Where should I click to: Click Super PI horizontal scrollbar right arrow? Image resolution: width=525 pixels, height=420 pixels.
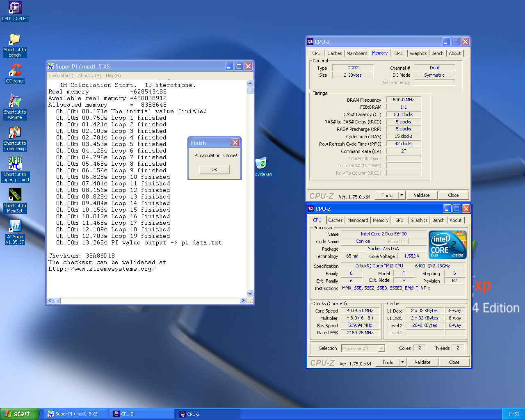coord(243,301)
